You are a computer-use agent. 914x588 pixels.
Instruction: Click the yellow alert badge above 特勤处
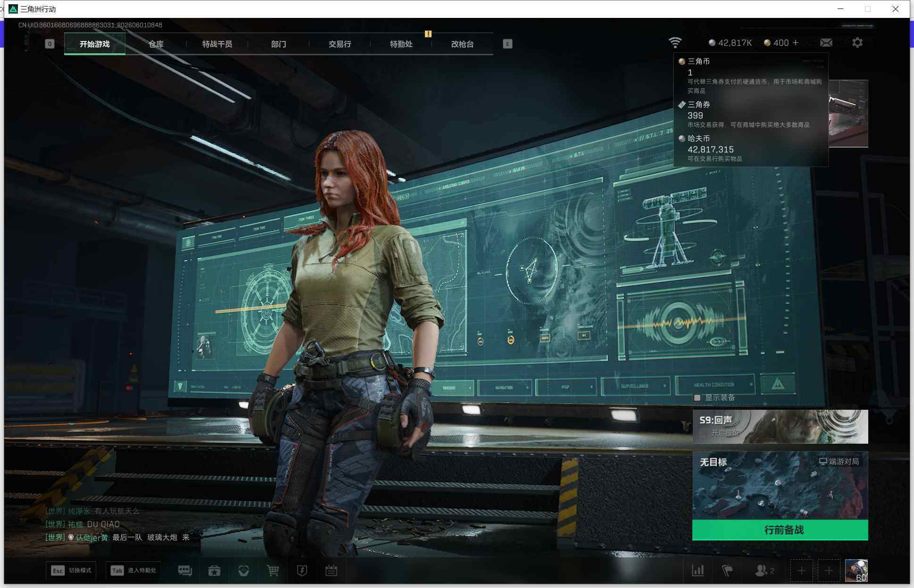click(428, 33)
